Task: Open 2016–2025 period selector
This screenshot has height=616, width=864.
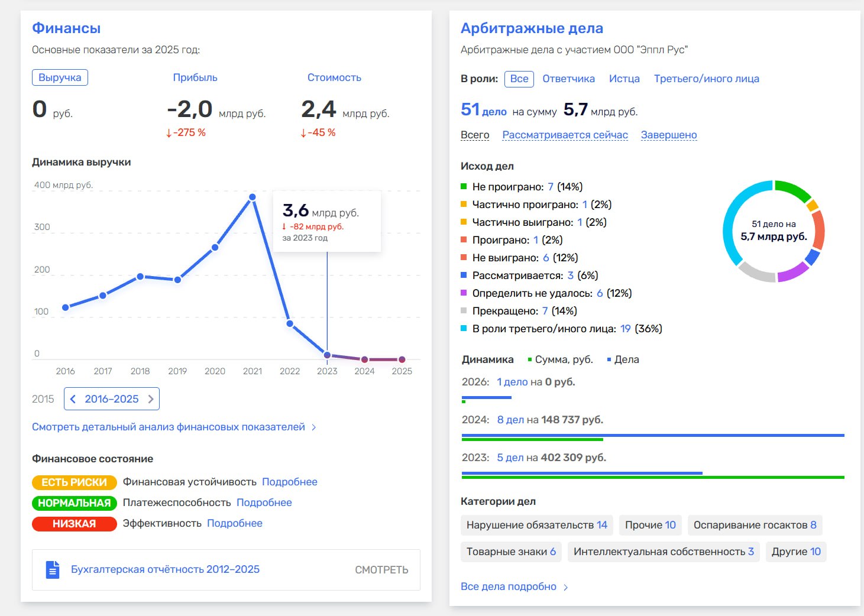Action: click(112, 399)
